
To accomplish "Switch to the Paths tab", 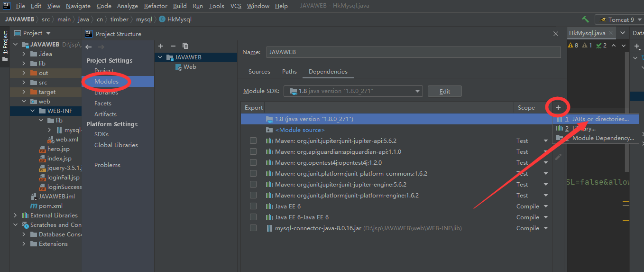I will point(289,72).
